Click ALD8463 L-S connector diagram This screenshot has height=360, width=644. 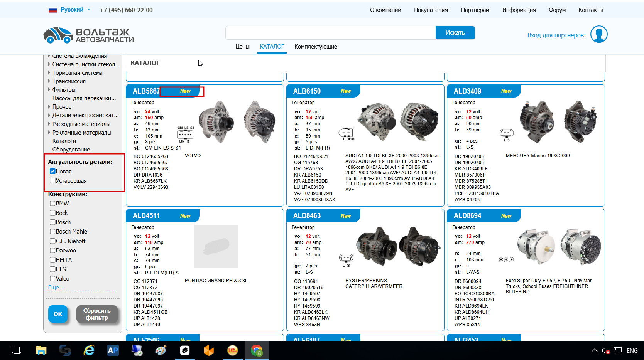346,260
